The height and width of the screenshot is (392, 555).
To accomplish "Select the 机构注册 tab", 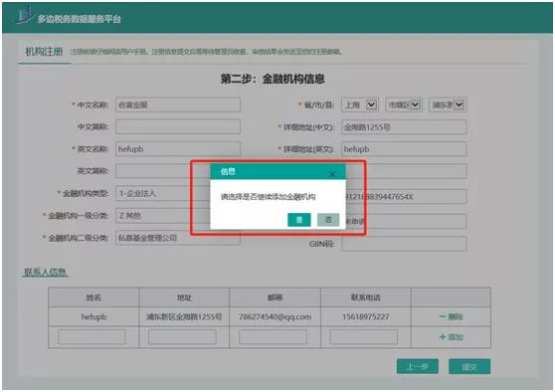I will point(44,52).
